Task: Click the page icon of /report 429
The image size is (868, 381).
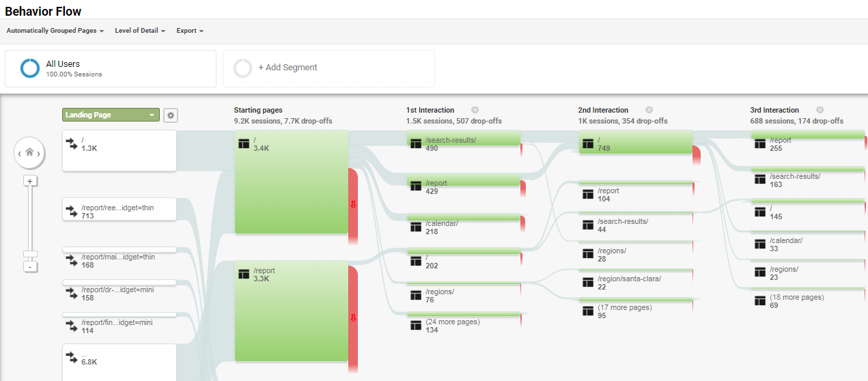Action: (x=415, y=186)
